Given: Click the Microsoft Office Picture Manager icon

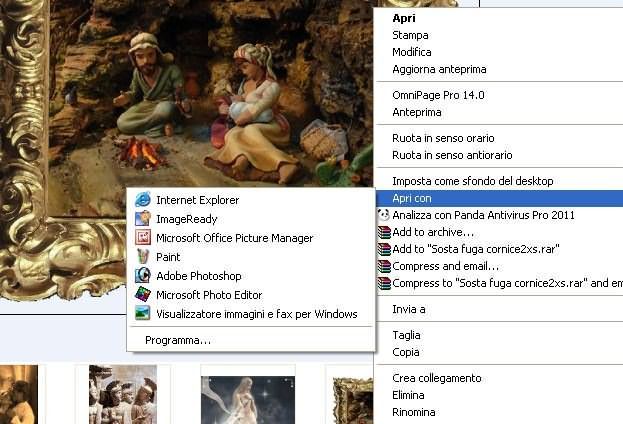Looking at the screenshot, I should click(x=143, y=238).
